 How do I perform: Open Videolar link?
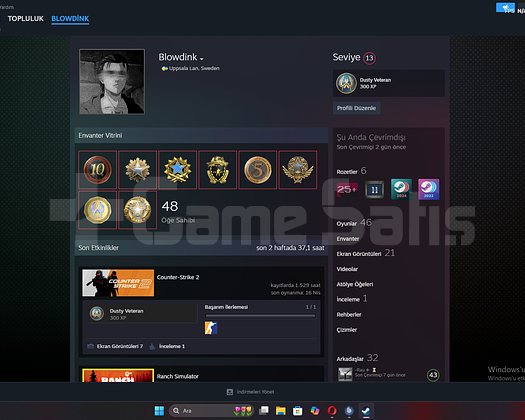pyautogui.click(x=347, y=269)
